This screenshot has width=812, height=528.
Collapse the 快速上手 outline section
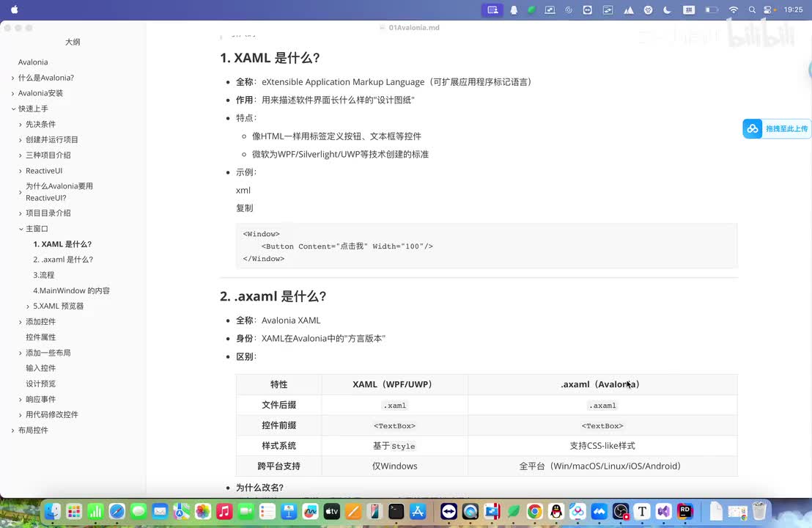(13, 109)
